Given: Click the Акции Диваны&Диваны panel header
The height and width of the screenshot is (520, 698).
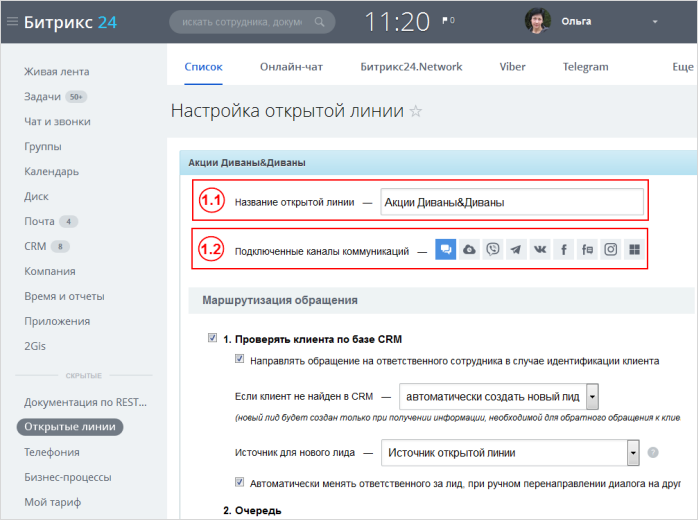Looking at the screenshot, I should click(438, 162).
